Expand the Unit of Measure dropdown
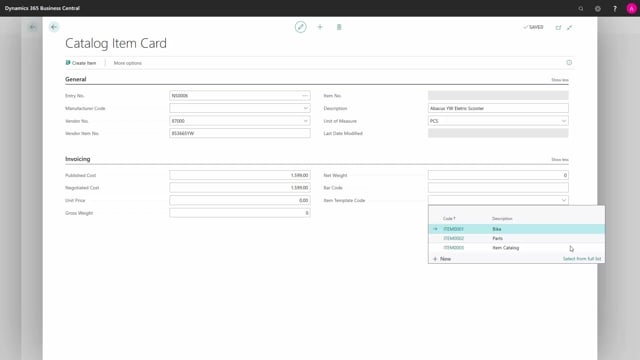Image resolution: width=640 pixels, height=360 pixels. click(x=564, y=121)
